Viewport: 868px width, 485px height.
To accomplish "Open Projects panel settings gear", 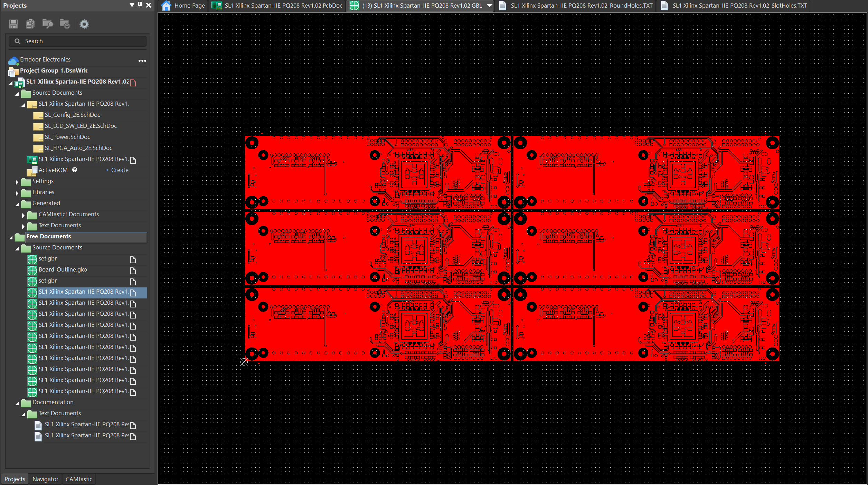I will click(84, 24).
